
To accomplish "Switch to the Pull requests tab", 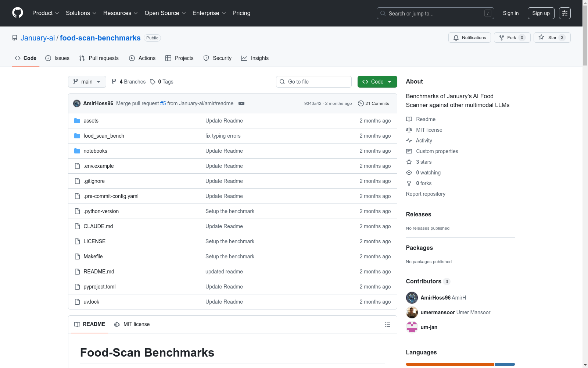I will (99, 58).
